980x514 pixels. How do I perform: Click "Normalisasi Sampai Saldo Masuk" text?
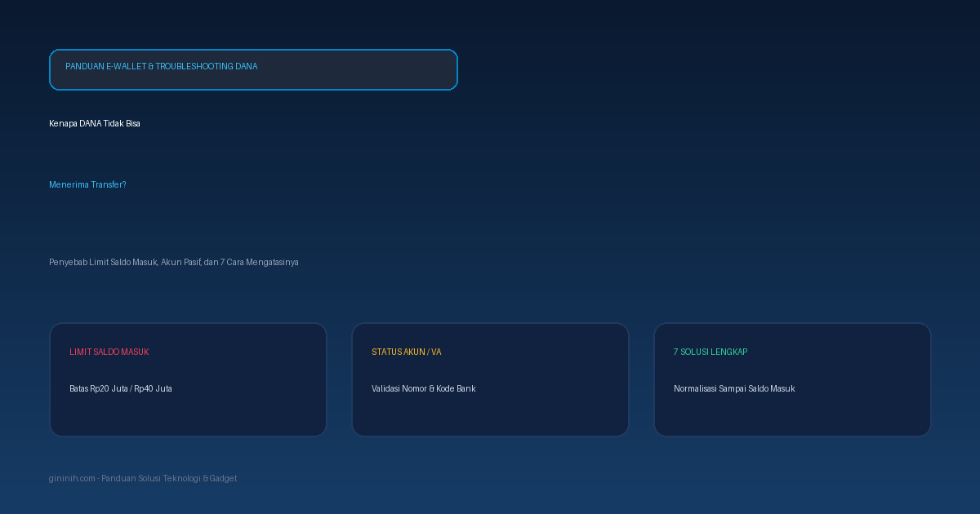(x=734, y=388)
